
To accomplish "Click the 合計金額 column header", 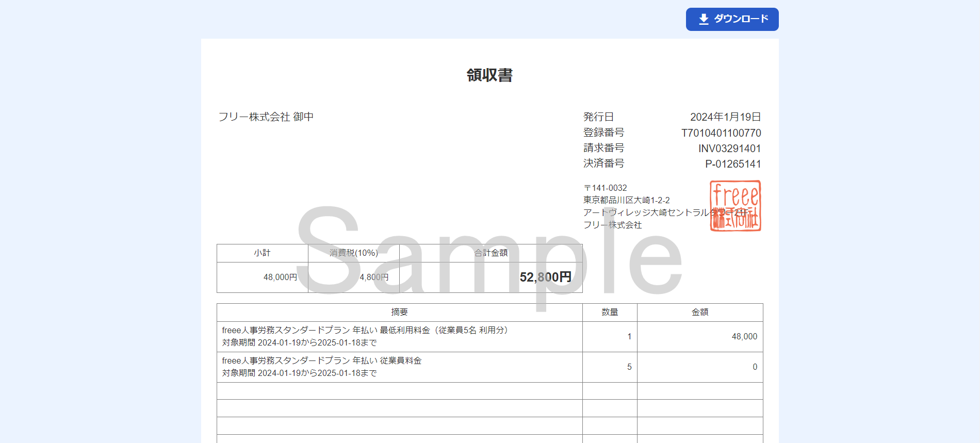I will (x=491, y=253).
